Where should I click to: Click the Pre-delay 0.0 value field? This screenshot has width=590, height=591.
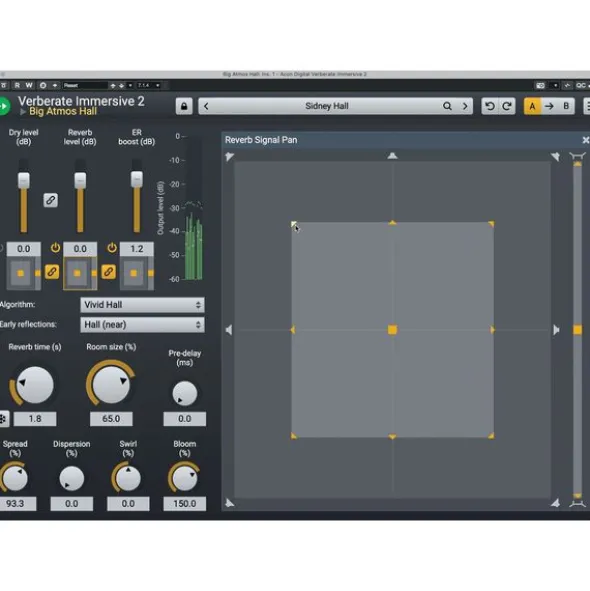(185, 419)
